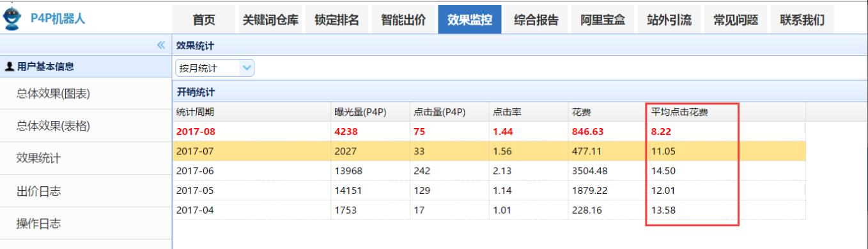Click the cost value 477.11
Viewport: 868px width, 249px height.
coord(586,152)
